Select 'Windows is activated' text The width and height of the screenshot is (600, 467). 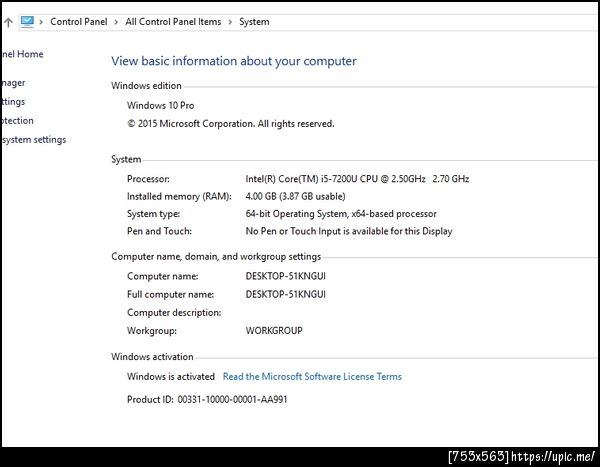tap(171, 377)
